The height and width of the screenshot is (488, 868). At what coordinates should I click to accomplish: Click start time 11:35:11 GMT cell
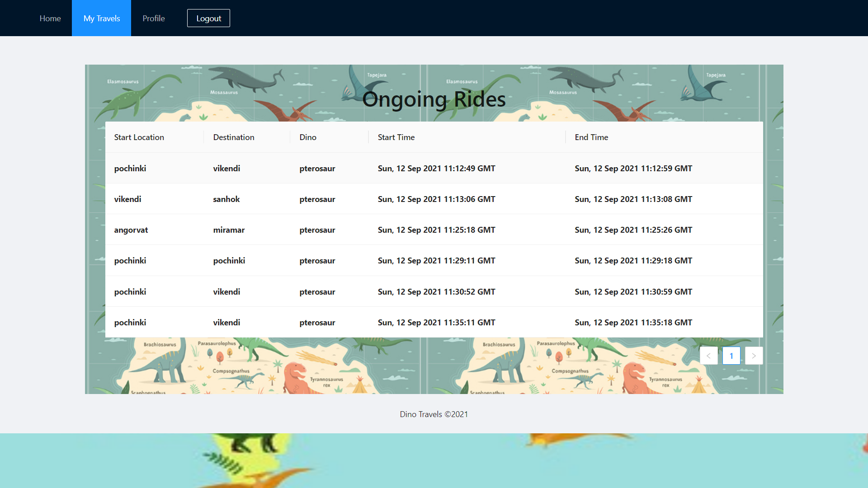(x=436, y=323)
